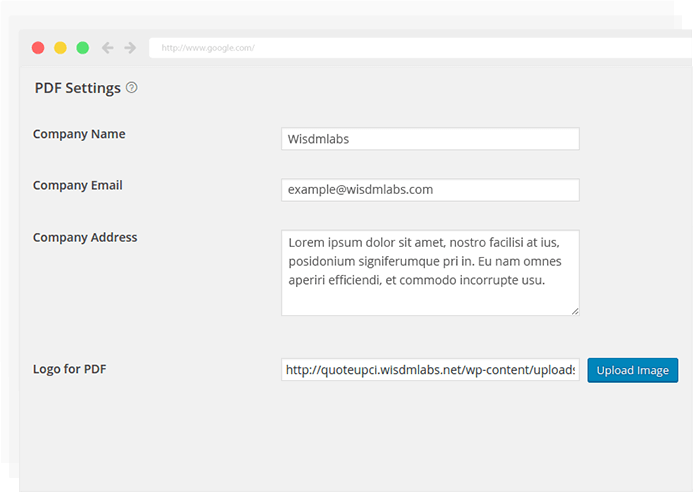
Task: Click the Logo for PDF URL field
Action: [x=430, y=370]
